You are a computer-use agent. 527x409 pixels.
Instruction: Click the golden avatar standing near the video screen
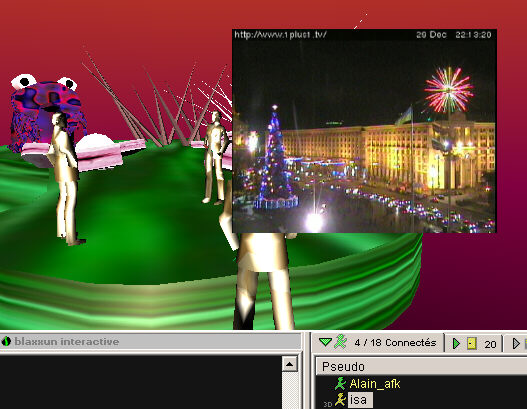(216, 158)
